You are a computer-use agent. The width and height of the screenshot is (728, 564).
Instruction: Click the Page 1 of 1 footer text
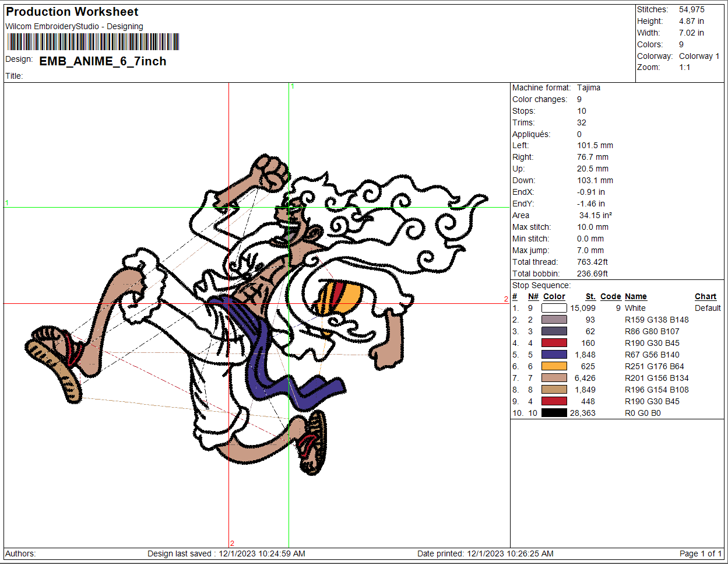[x=700, y=554]
